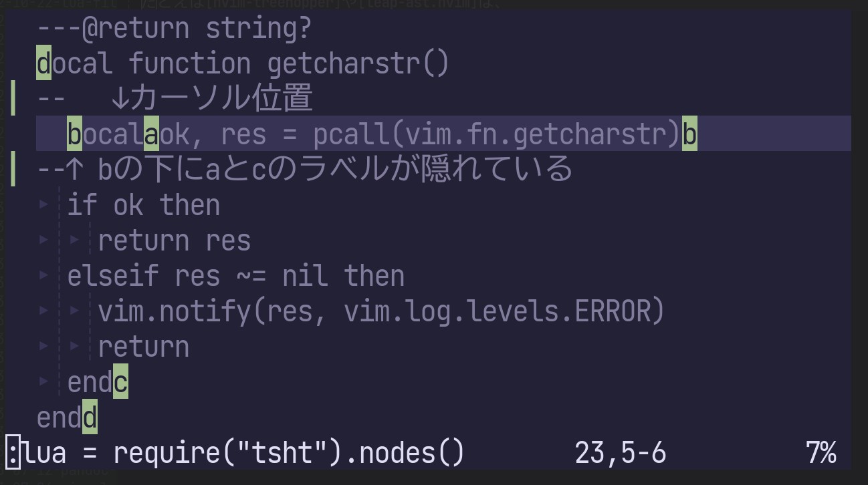Click the green "c" label after "end"
The image size is (868, 485).
[x=120, y=383]
